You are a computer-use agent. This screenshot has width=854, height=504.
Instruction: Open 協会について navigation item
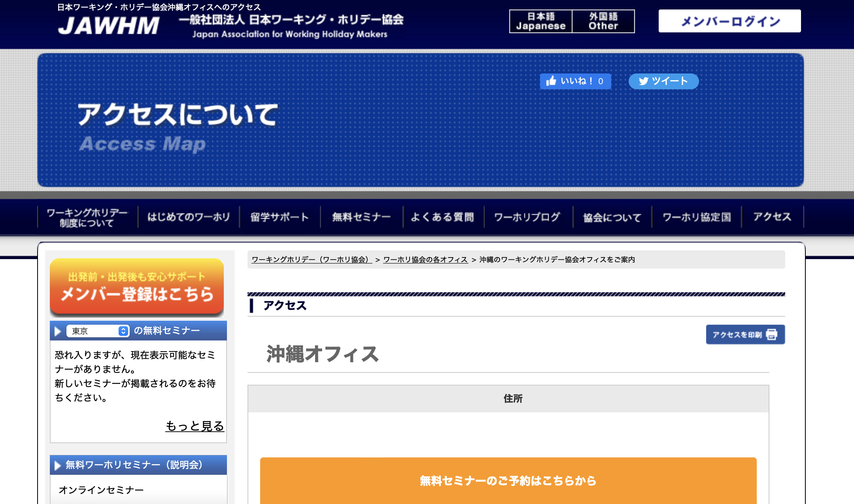(x=612, y=217)
